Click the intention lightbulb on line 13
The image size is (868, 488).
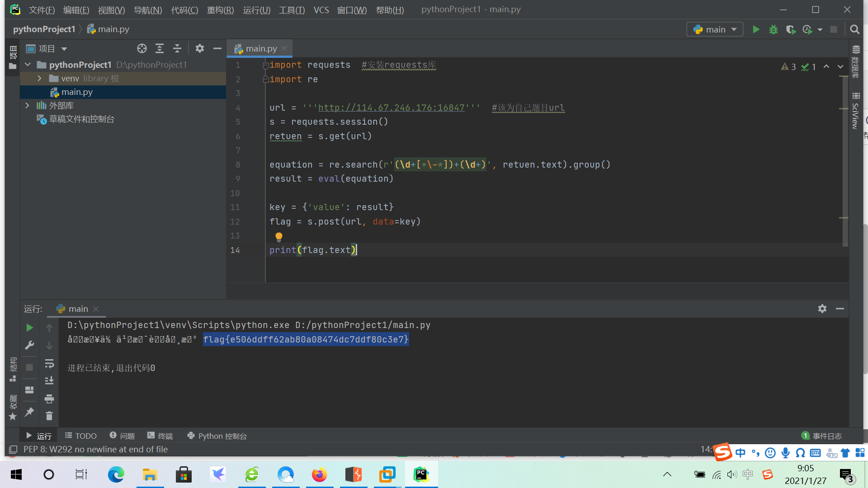click(279, 237)
